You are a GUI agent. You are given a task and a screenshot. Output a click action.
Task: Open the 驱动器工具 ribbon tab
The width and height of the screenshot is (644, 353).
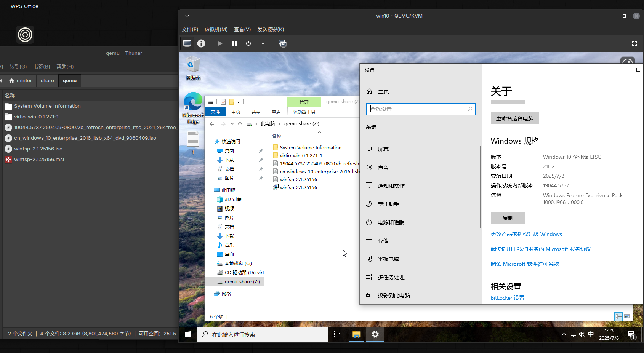click(x=304, y=112)
